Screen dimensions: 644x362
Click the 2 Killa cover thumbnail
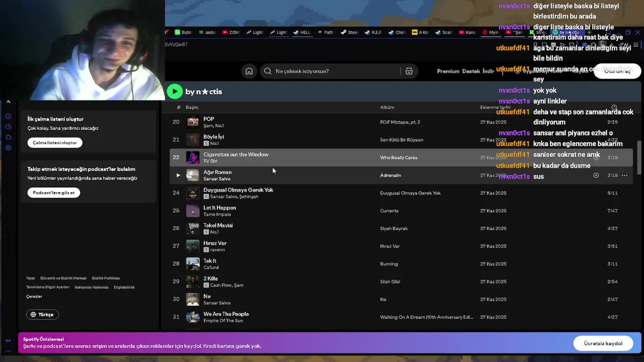click(x=193, y=282)
